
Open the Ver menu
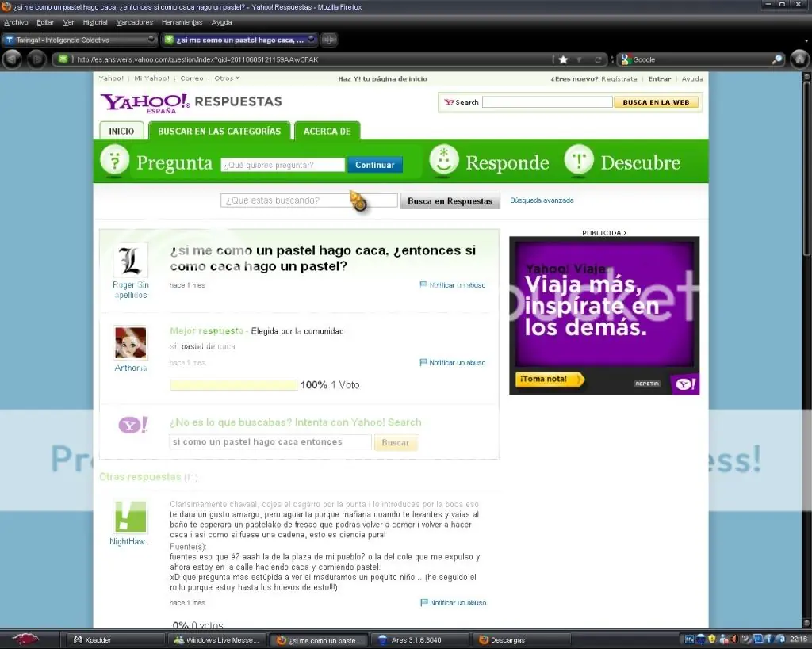click(x=68, y=22)
